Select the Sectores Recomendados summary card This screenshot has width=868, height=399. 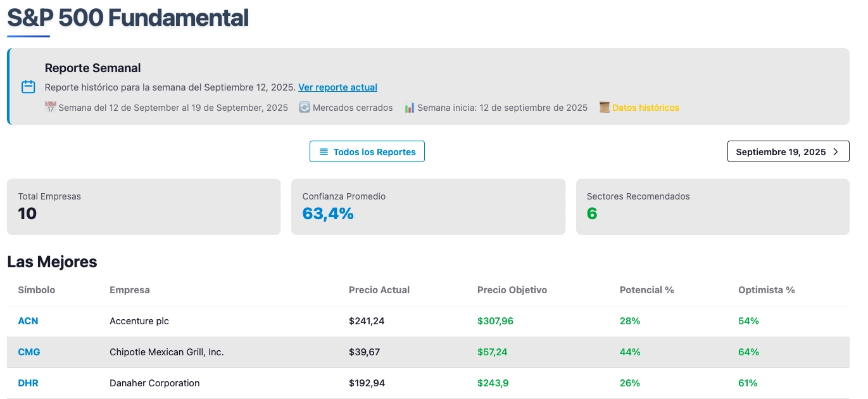712,206
